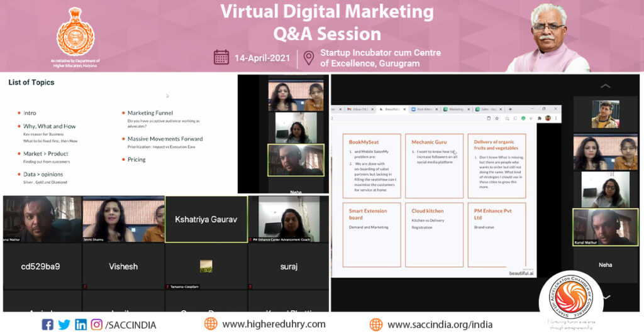
Task: Click the globe icon beside www.saccindia.org/india
Action: pyautogui.click(x=376, y=325)
